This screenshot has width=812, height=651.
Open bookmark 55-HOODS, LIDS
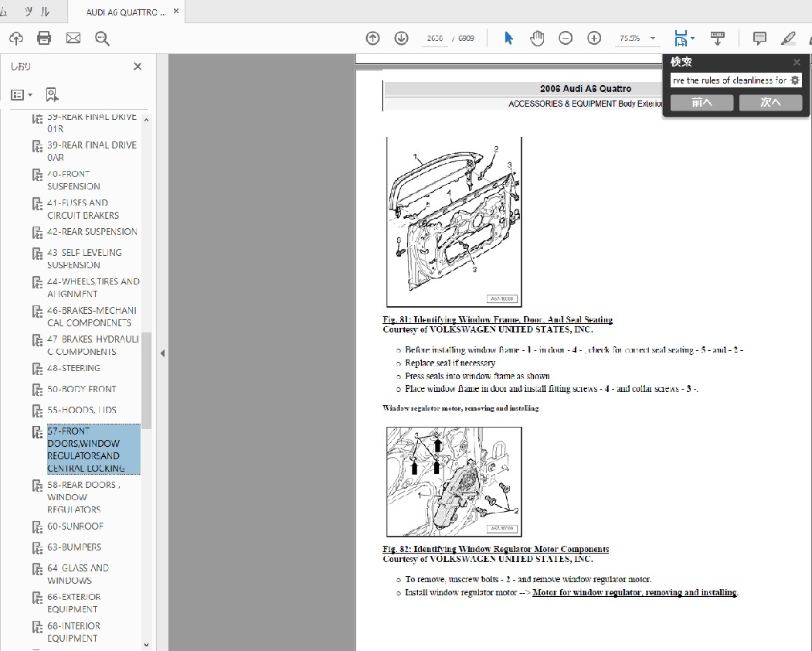82,410
